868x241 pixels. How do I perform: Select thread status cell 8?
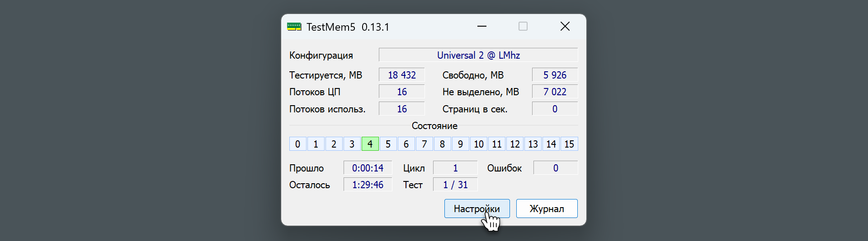[x=442, y=144]
